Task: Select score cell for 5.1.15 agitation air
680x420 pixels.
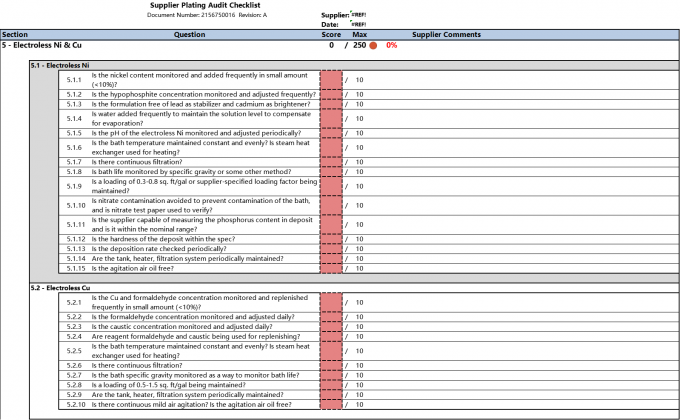Action: 330,268
